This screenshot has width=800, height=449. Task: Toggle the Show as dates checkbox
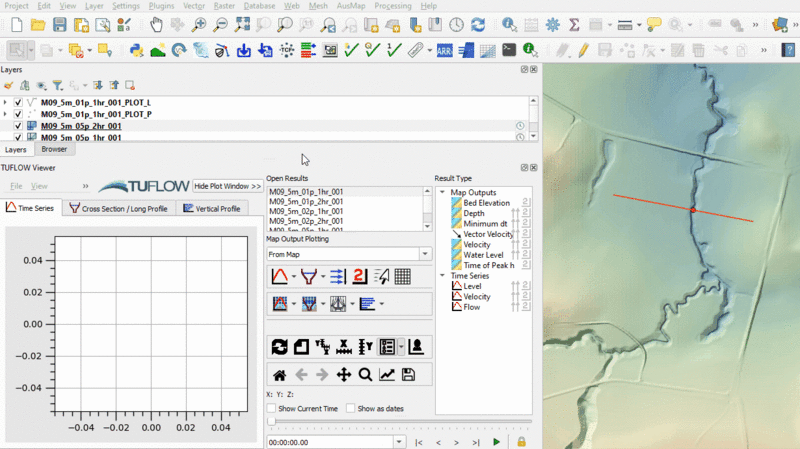pos(350,408)
